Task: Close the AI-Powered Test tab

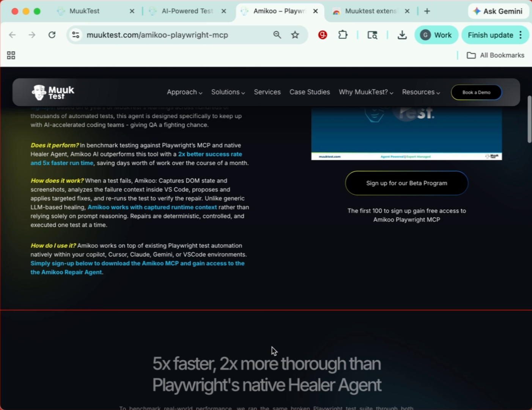Action: tap(224, 11)
